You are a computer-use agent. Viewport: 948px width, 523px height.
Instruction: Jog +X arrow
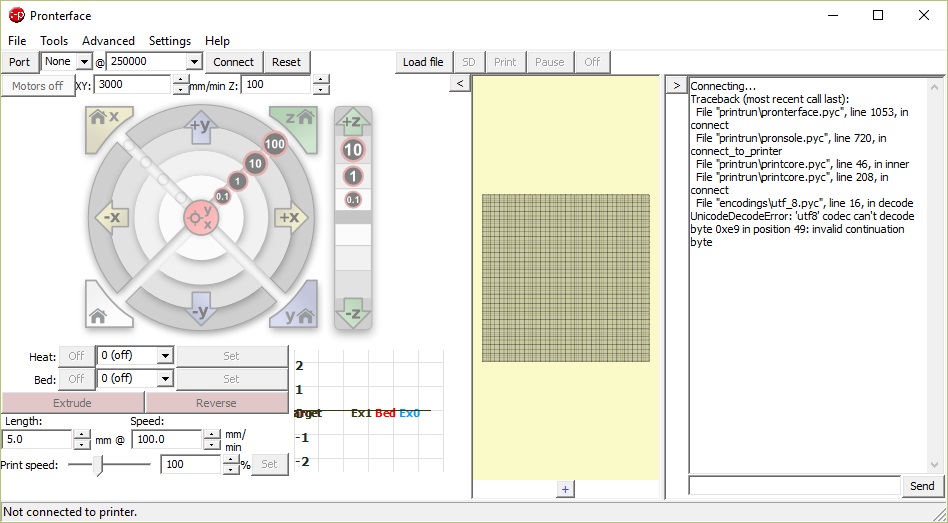coord(290,218)
